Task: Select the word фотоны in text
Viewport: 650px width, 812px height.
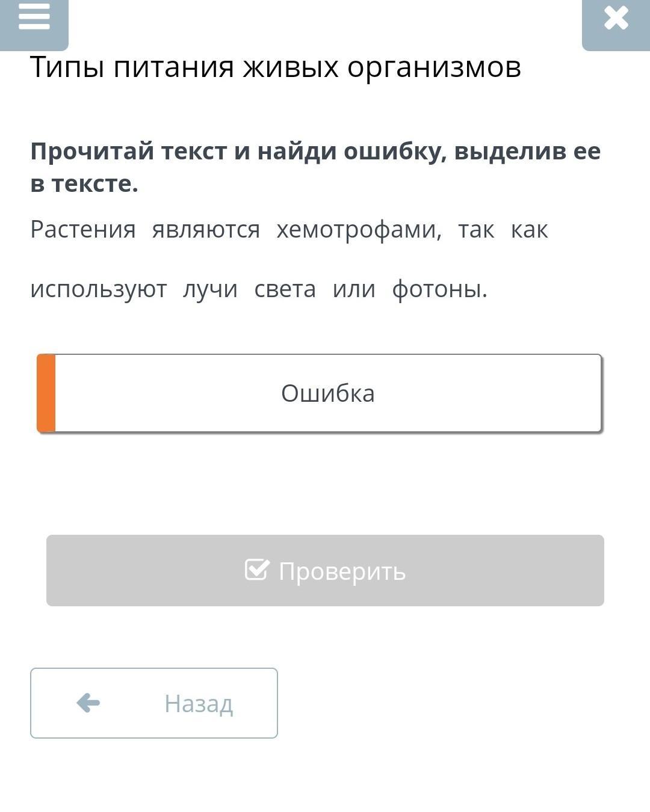Action: click(x=438, y=289)
